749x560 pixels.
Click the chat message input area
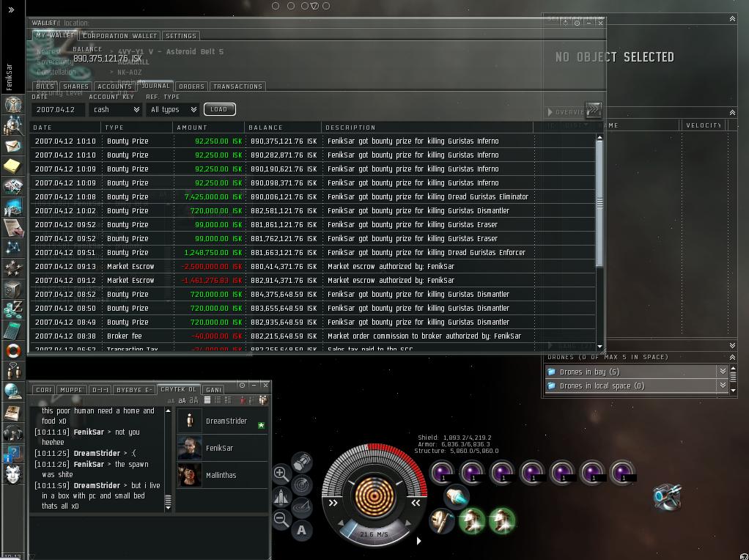click(149, 536)
